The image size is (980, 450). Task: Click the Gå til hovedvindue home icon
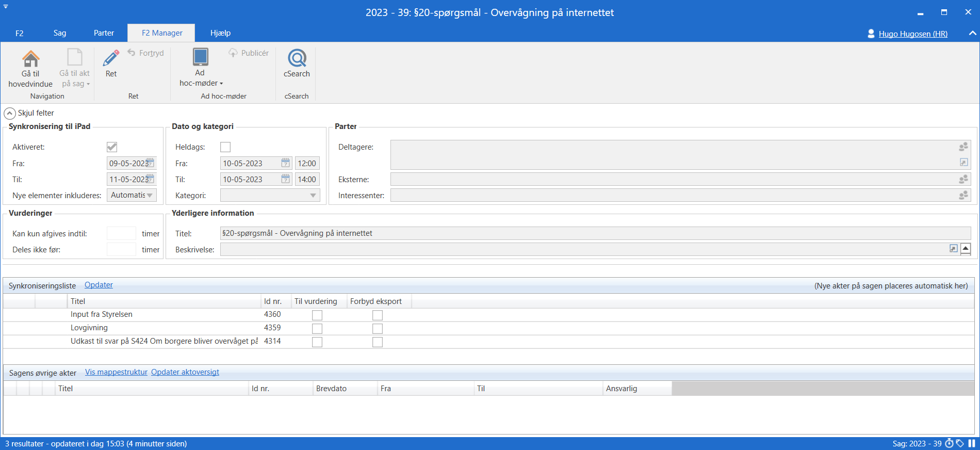[x=30, y=59]
